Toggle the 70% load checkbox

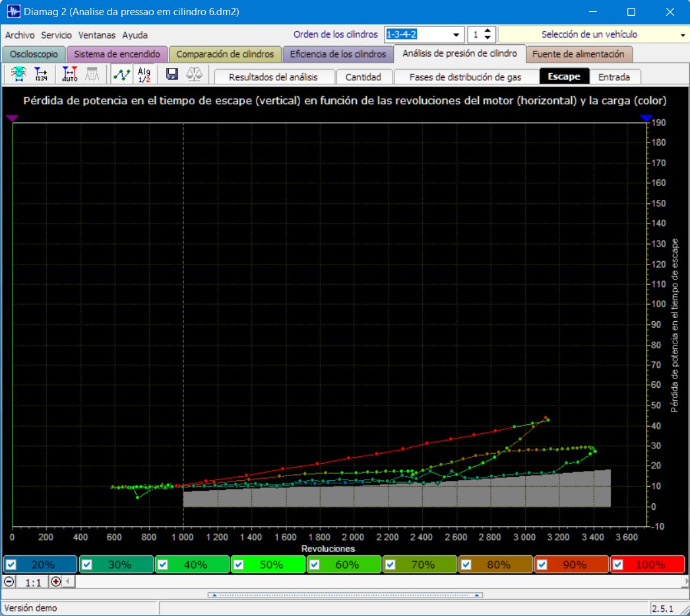point(391,565)
